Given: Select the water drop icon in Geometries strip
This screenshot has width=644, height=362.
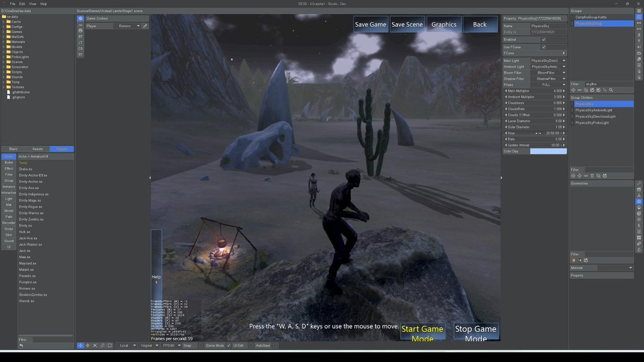Looking at the screenshot, I should 639,249.
